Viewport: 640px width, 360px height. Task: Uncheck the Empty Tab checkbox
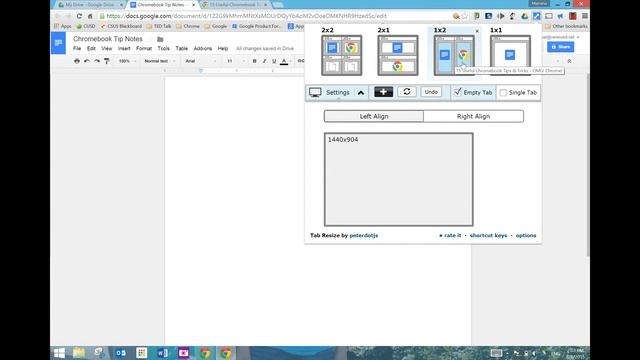[x=458, y=92]
